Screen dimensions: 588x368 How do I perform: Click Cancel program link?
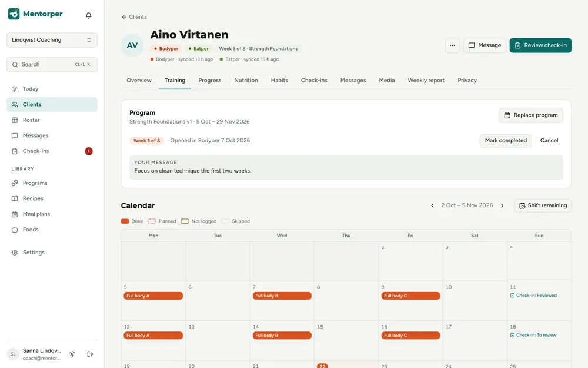pos(549,141)
